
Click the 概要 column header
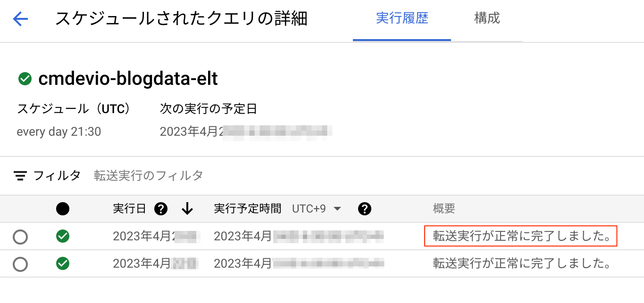tap(444, 209)
